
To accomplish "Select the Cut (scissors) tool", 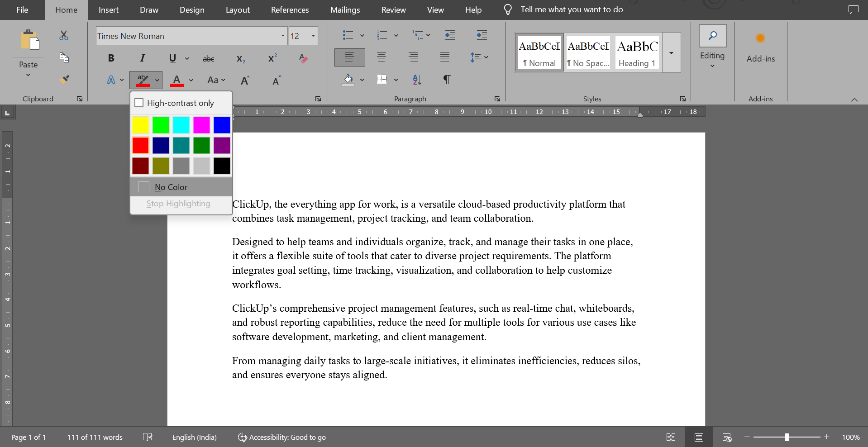I will [x=64, y=36].
